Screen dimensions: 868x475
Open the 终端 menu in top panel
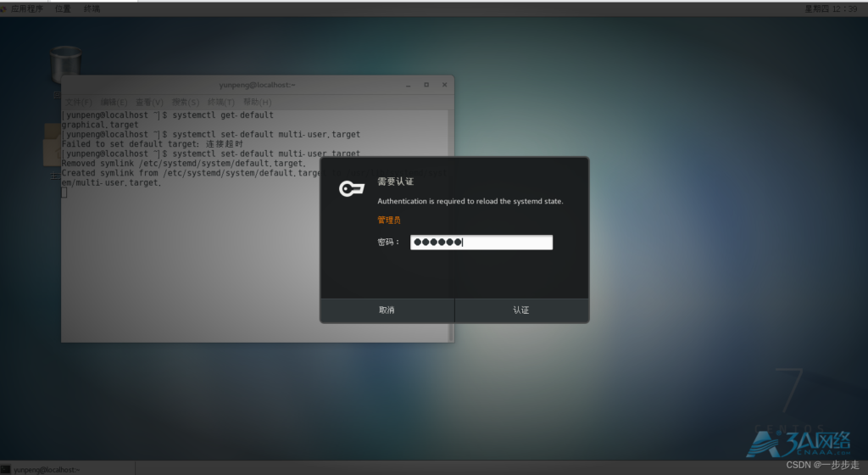tap(92, 8)
